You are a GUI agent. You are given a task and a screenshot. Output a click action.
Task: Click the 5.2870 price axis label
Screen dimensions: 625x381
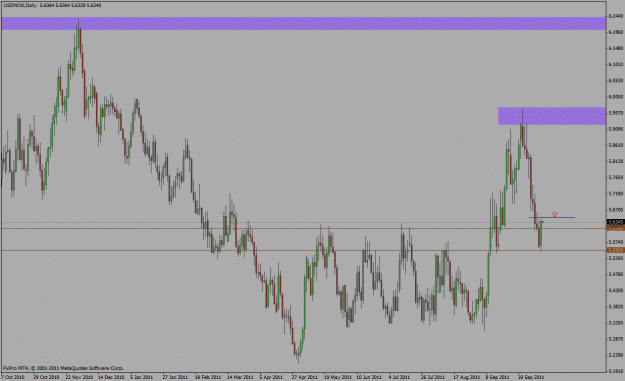(615, 339)
